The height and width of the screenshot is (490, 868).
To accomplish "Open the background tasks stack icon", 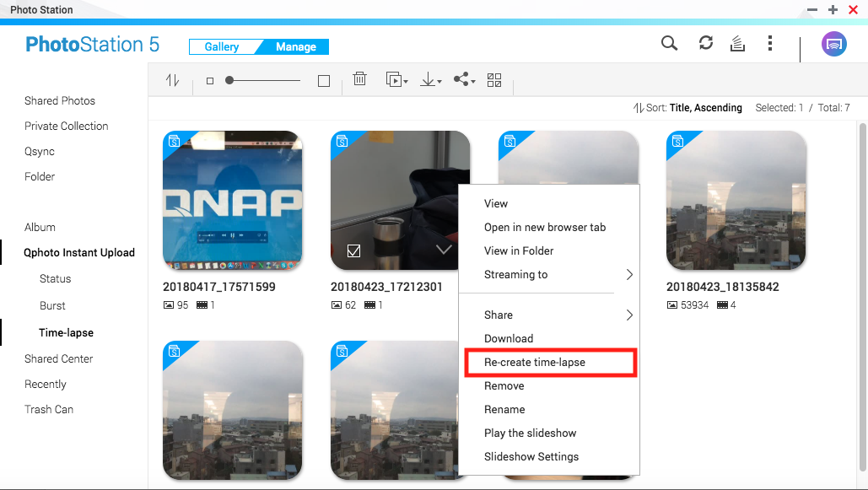I will 737,43.
